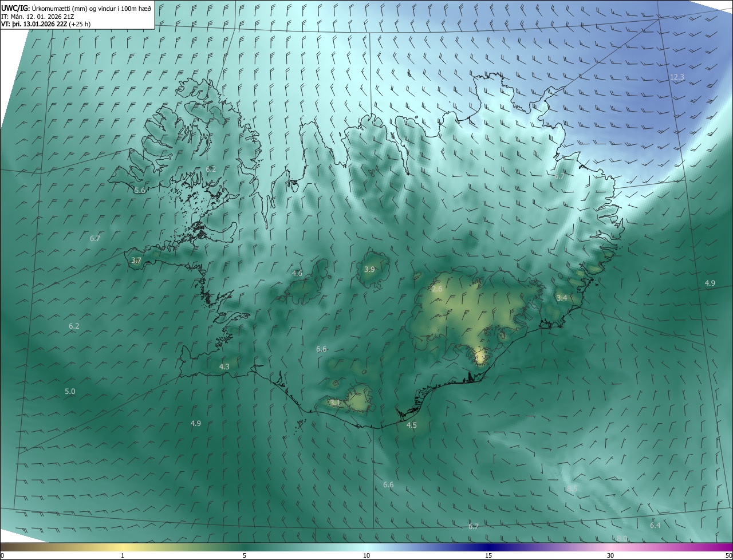Click the 4.3 value on Reykjanes peninsula
733x560 pixels.
(224, 366)
